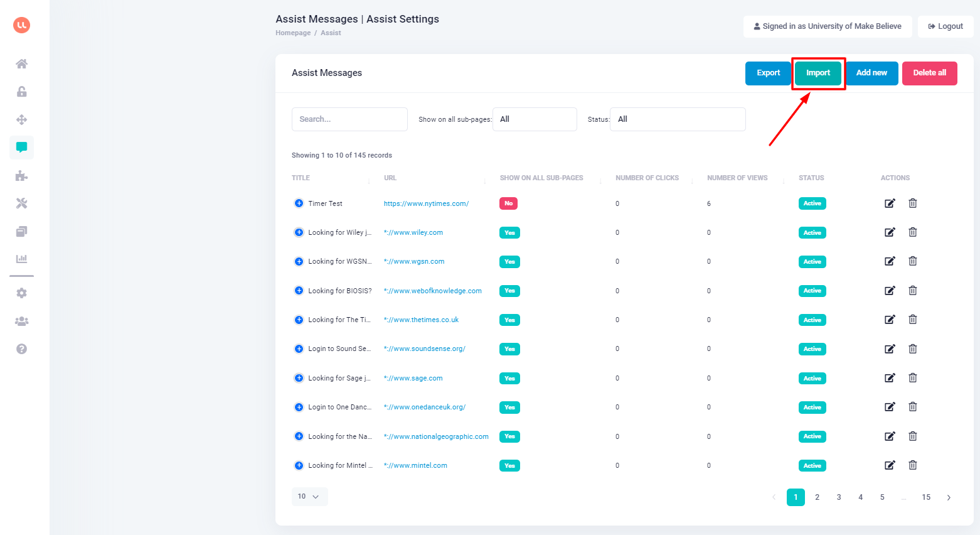Open the records per page dropdown
The width and height of the screenshot is (980, 535).
309,496
